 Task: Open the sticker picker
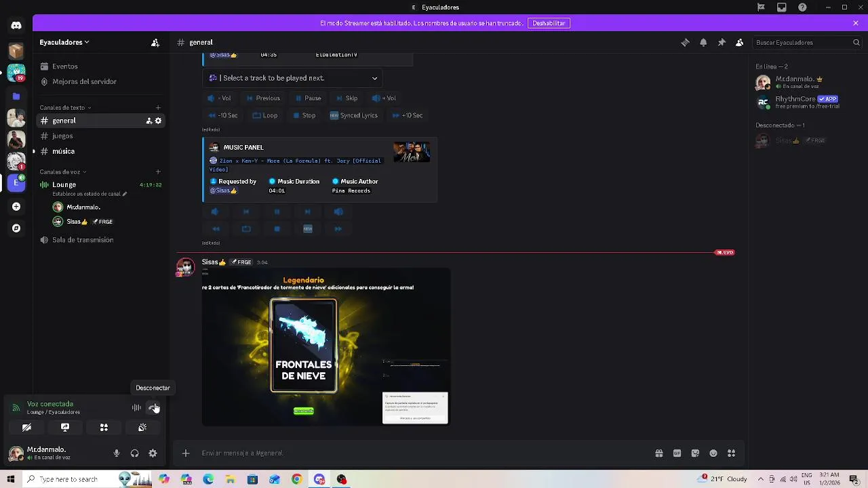(x=695, y=453)
